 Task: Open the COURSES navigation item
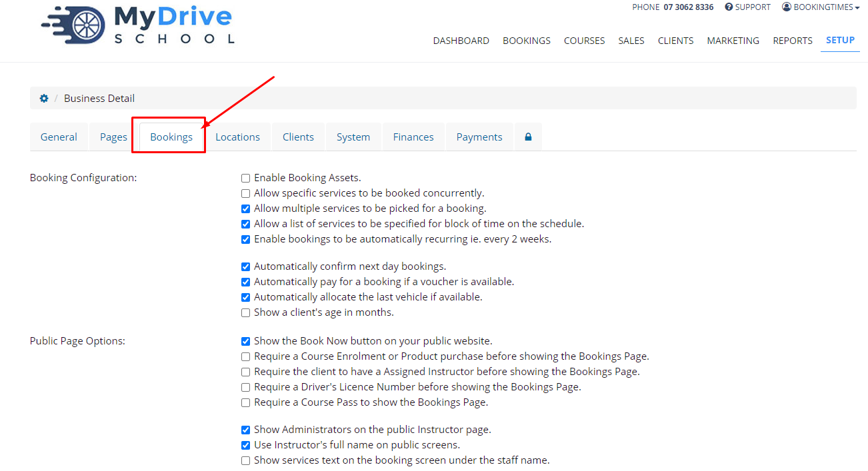585,41
